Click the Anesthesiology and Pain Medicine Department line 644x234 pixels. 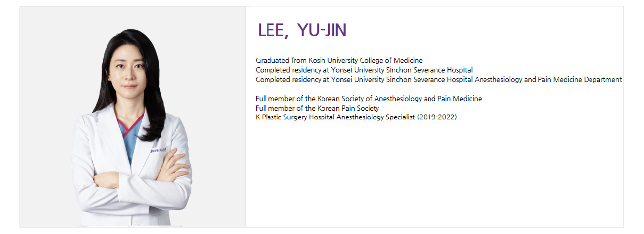tap(438, 80)
